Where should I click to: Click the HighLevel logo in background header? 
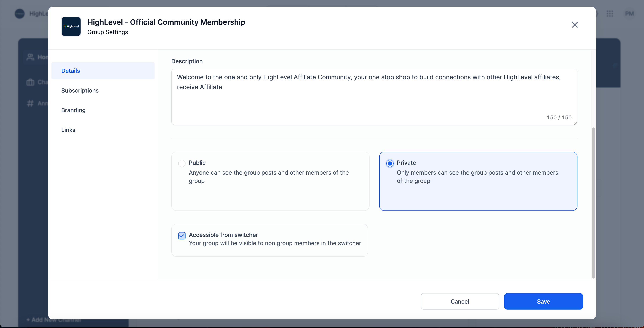click(20, 13)
